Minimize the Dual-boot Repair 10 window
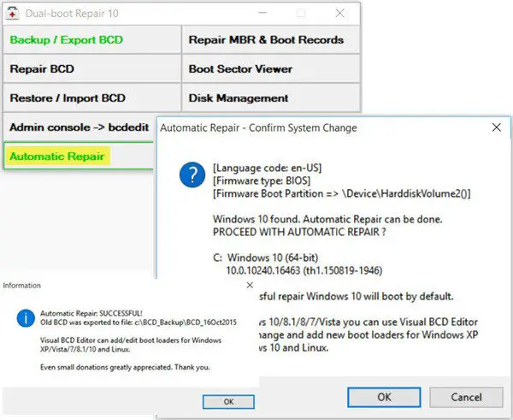This screenshot has height=420, width=513. pyautogui.click(x=262, y=13)
